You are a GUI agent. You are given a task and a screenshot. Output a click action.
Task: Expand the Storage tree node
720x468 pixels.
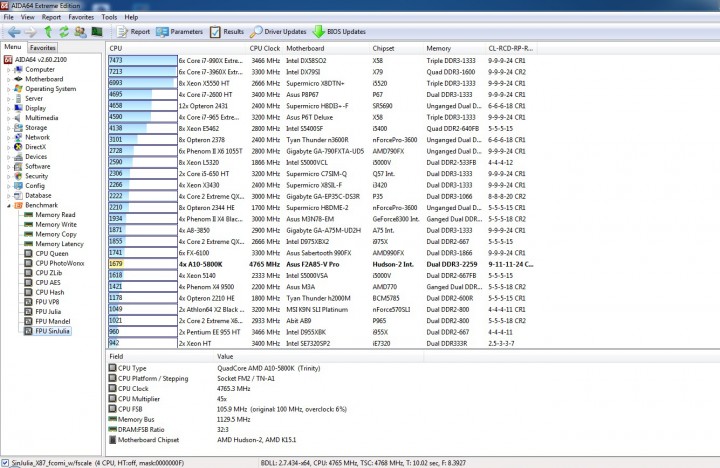pyautogui.click(x=8, y=128)
